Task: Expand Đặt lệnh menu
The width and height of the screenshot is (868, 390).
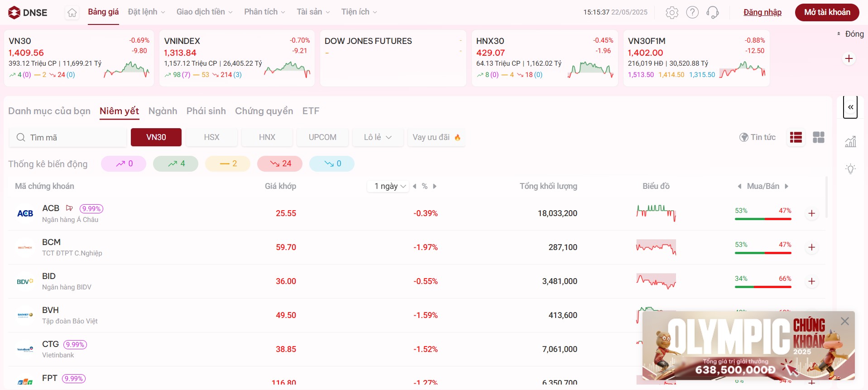Action: point(146,12)
